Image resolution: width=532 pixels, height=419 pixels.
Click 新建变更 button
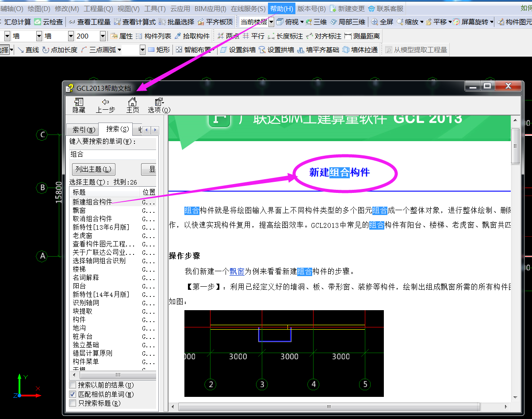pos(347,8)
